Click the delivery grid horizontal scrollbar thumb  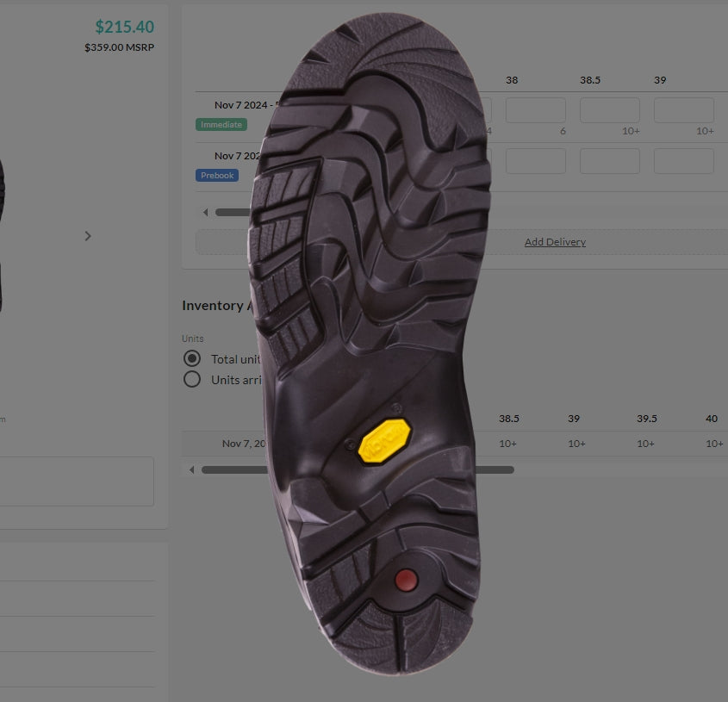click(x=233, y=212)
